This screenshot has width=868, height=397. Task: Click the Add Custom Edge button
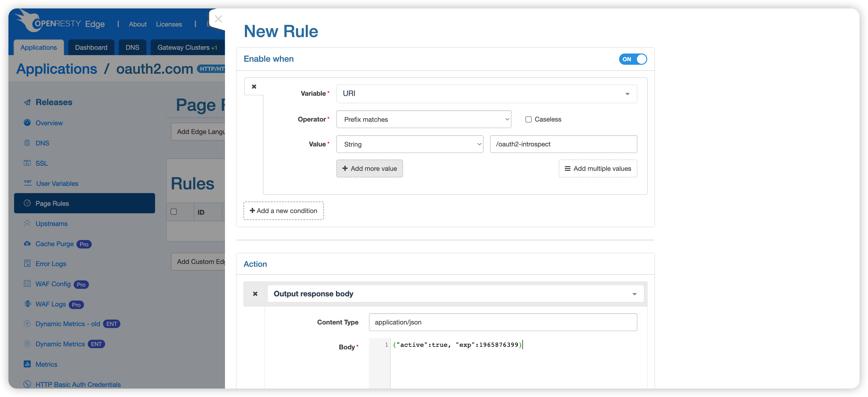pyautogui.click(x=198, y=262)
